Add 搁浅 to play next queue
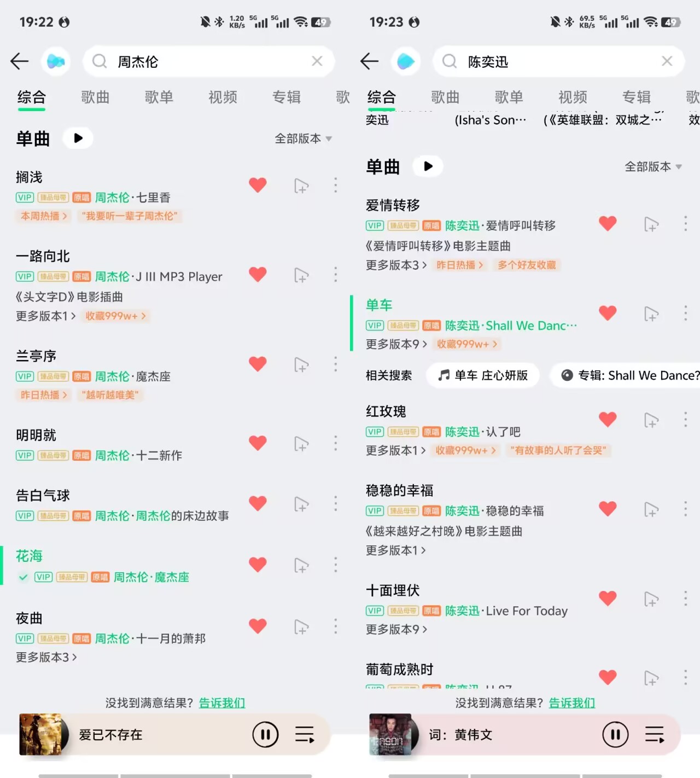 [301, 186]
